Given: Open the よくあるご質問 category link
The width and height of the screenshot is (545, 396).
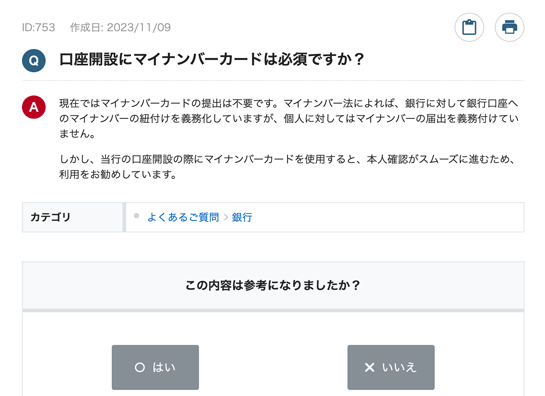Looking at the screenshot, I should pyautogui.click(x=183, y=217).
